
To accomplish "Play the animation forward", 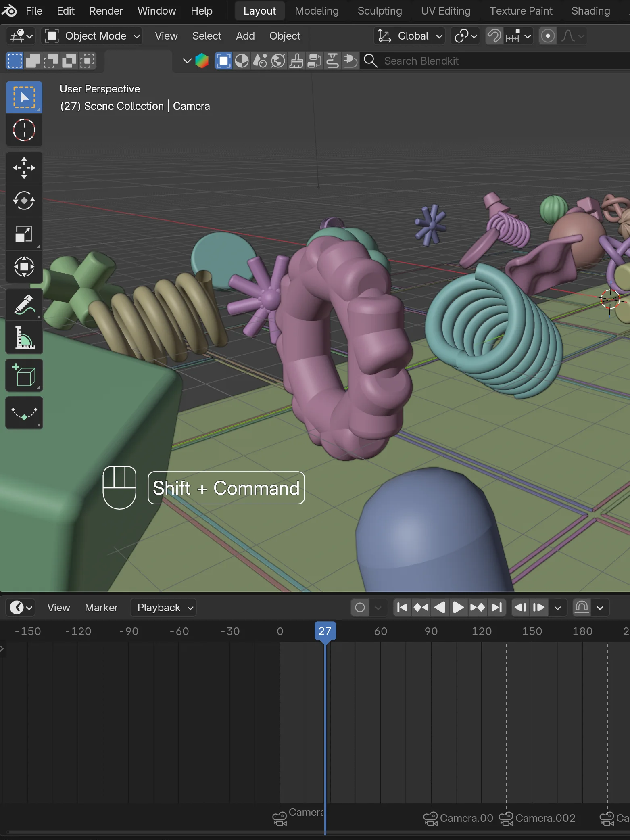I will coord(458,607).
